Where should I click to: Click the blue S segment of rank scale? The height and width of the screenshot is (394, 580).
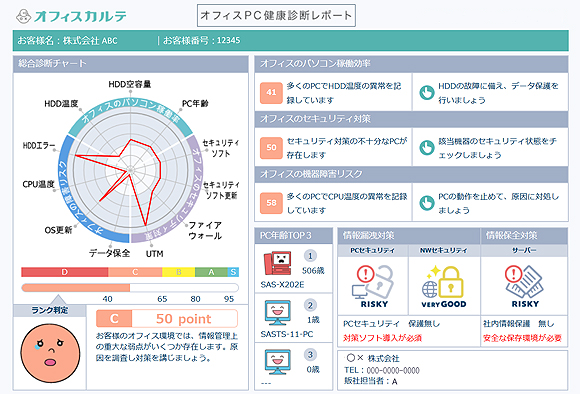tap(233, 272)
